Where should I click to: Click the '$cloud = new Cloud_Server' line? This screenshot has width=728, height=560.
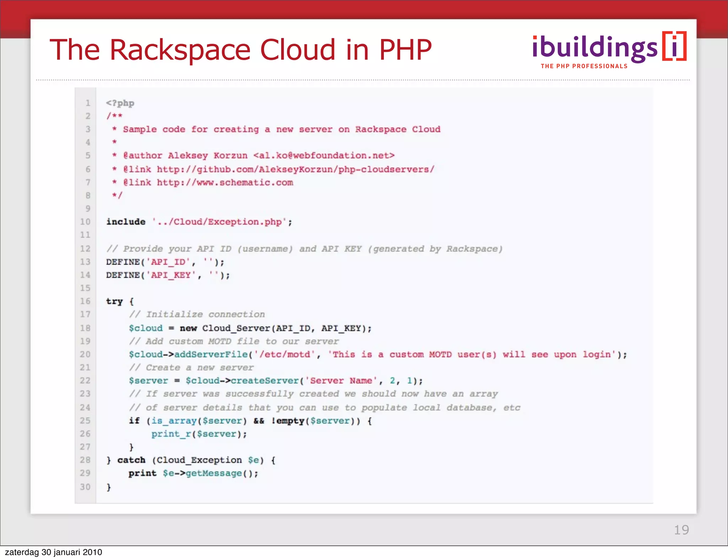pyautogui.click(x=250, y=328)
